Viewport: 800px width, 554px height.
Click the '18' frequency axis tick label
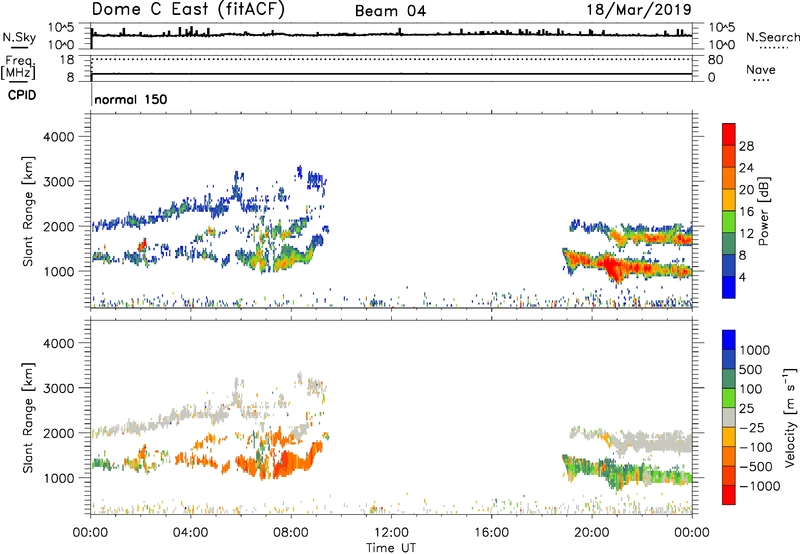67,60
